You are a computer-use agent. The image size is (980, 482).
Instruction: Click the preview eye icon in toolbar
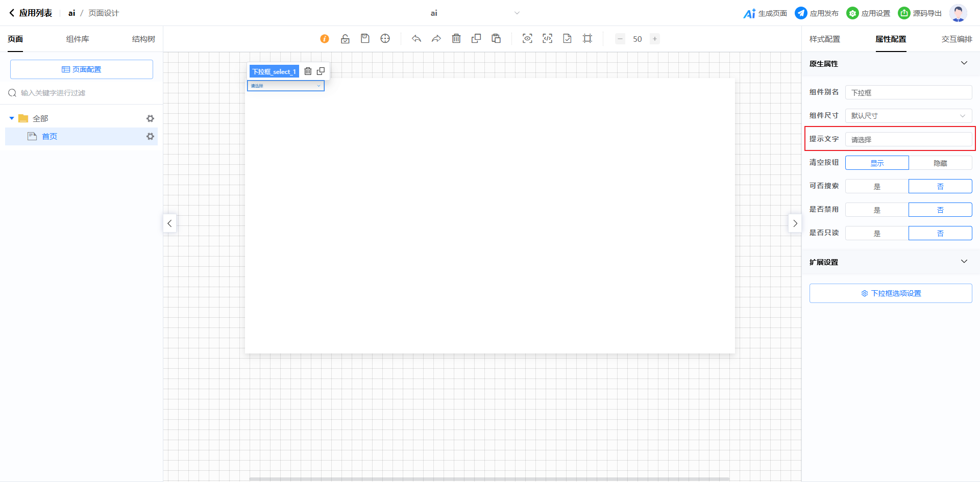coord(527,39)
